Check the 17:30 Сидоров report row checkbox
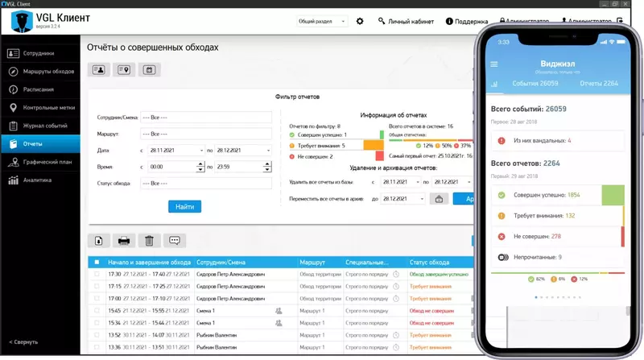The image size is (644, 360). [x=97, y=275]
